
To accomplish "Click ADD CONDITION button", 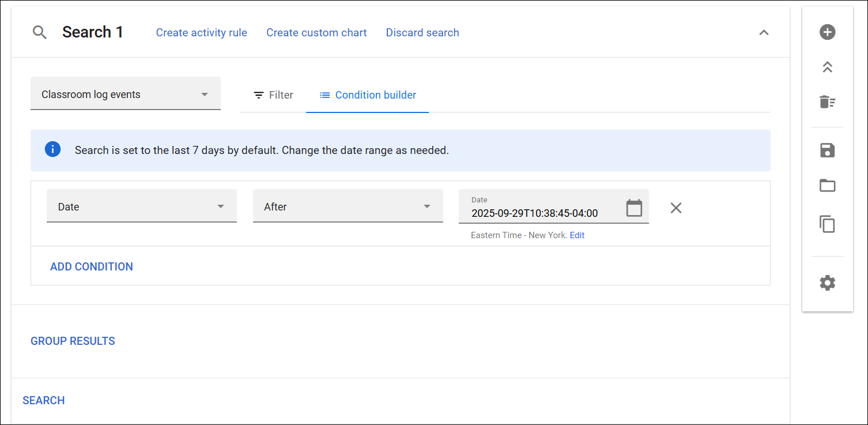I will [x=92, y=266].
